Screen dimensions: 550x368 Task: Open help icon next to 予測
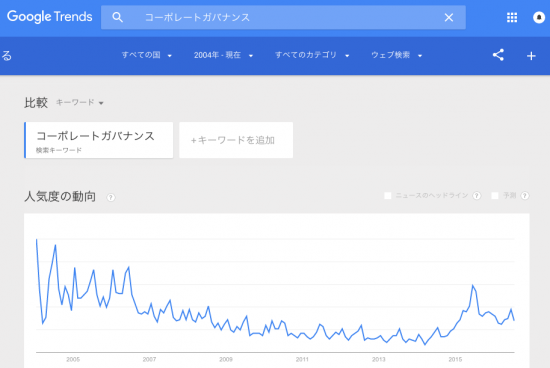point(525,196)
